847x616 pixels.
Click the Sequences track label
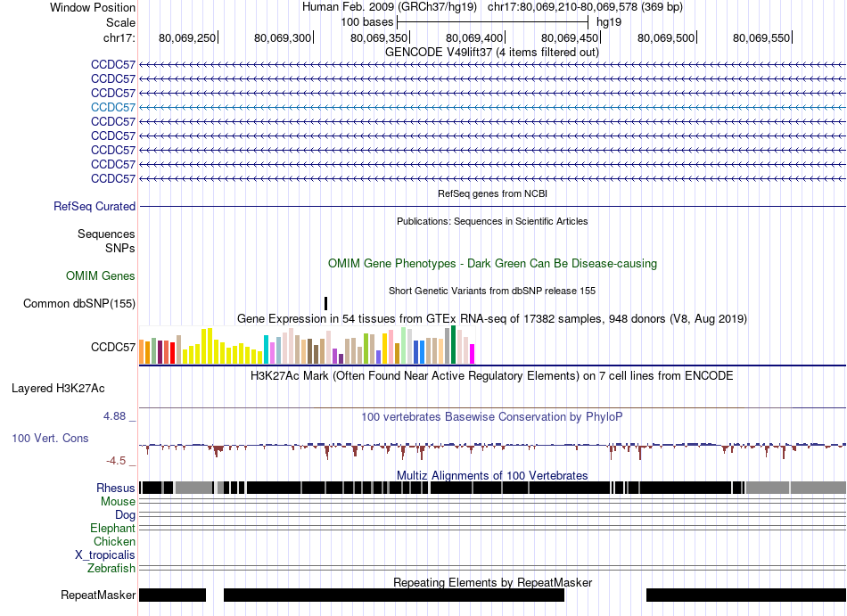(106, 234)
